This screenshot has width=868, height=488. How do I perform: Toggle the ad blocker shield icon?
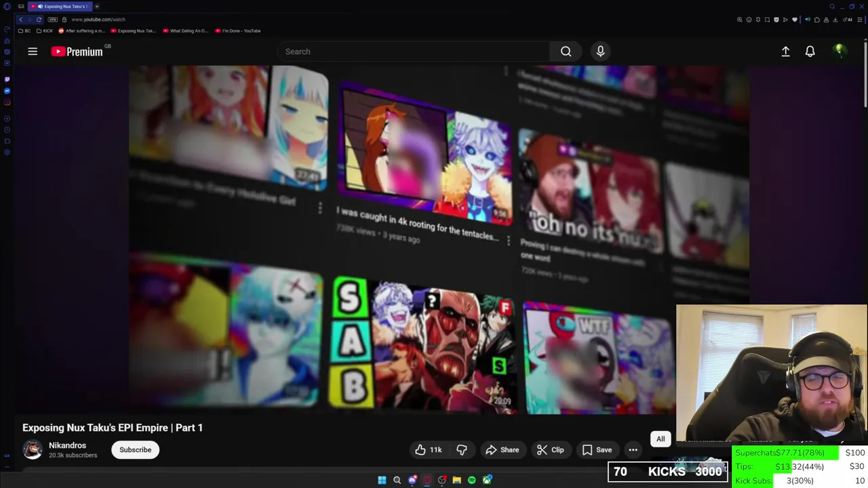[x=776, y=20]
